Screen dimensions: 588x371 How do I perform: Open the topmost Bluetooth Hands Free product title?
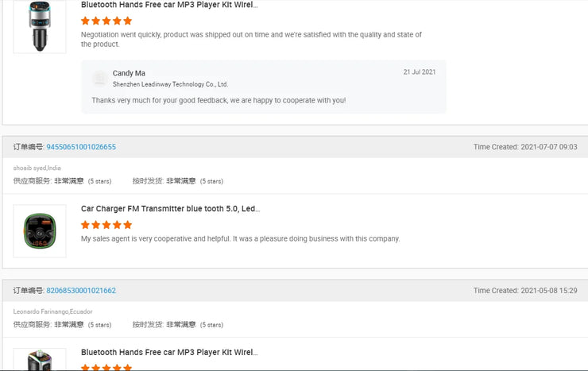coord(169,5)
